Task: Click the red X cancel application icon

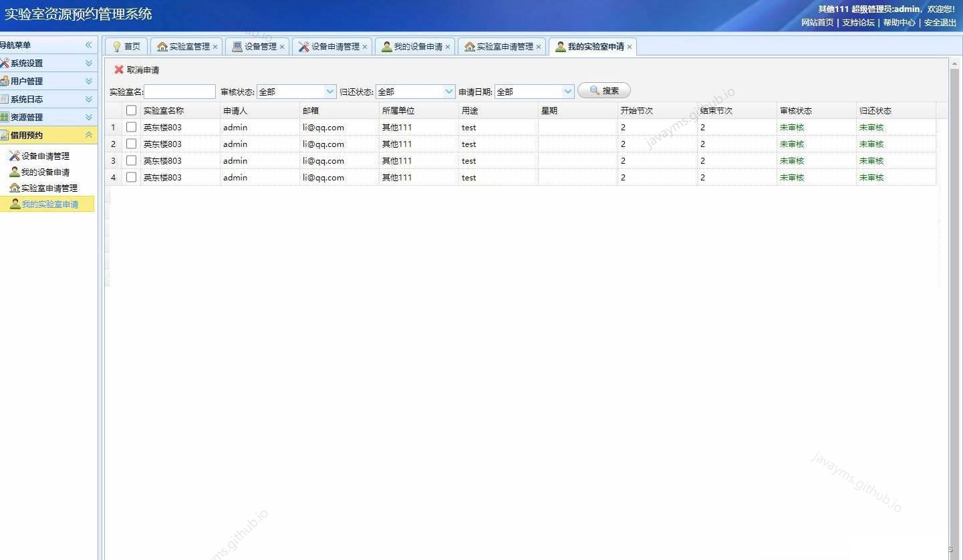Action: pos(119,69)
